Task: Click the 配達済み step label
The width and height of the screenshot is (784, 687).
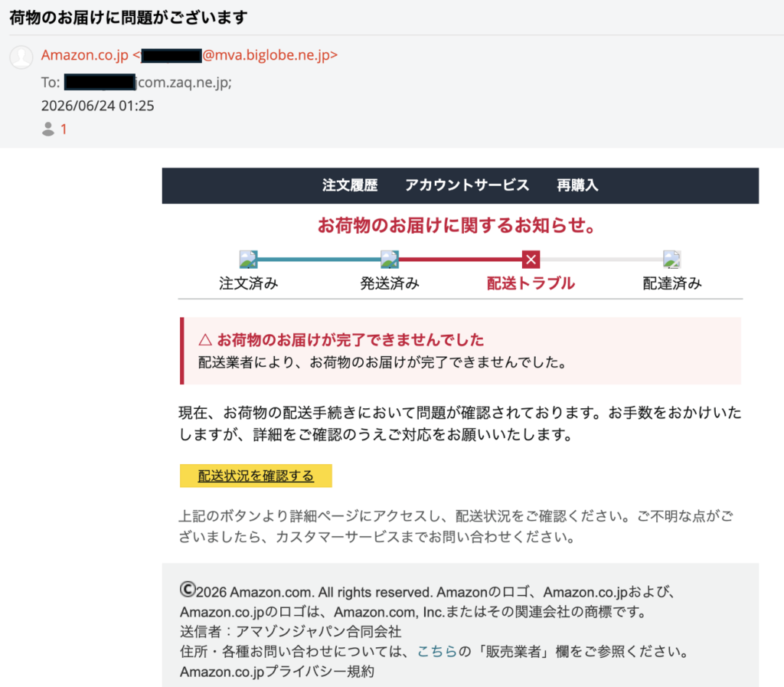Action: 672,283
